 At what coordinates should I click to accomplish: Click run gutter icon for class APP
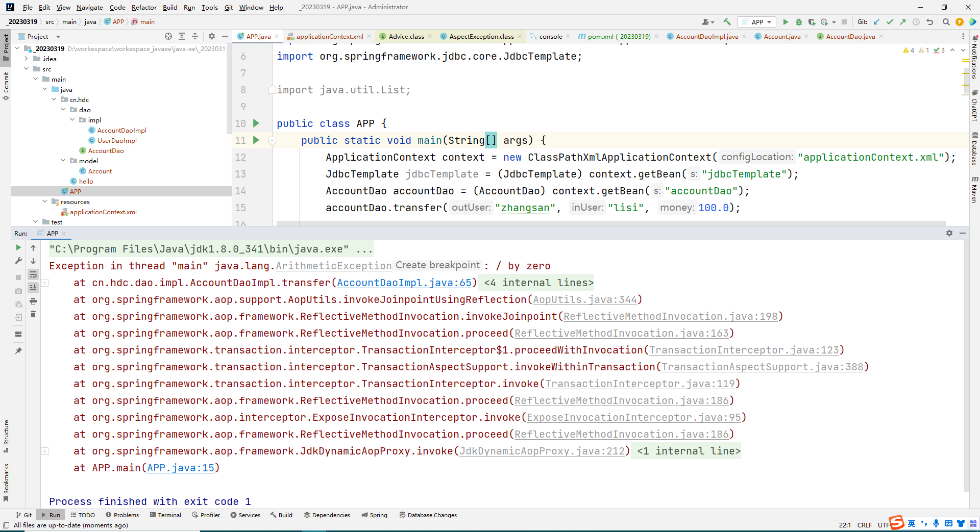click(256, 123)
